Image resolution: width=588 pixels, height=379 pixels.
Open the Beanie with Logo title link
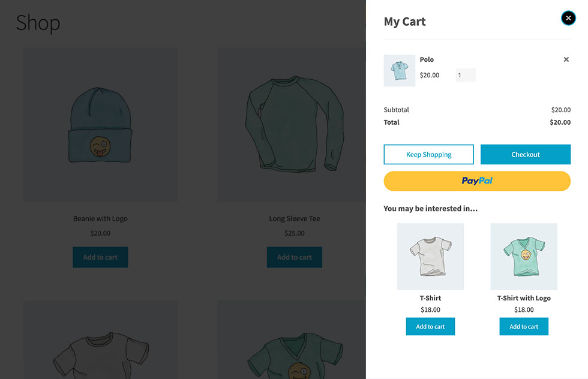point(100,219)
